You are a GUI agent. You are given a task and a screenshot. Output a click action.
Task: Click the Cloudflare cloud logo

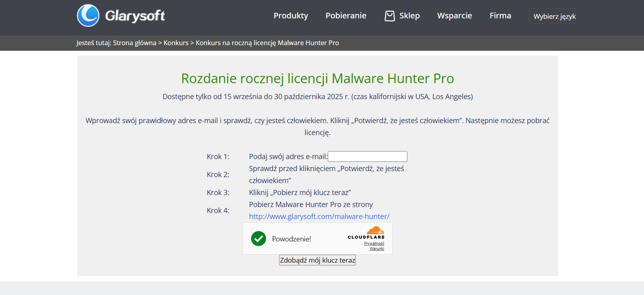[x=375, y=231]
